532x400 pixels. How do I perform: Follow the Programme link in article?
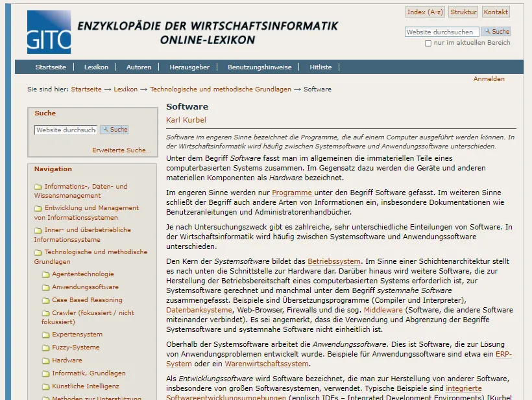[x=292, y=193]
